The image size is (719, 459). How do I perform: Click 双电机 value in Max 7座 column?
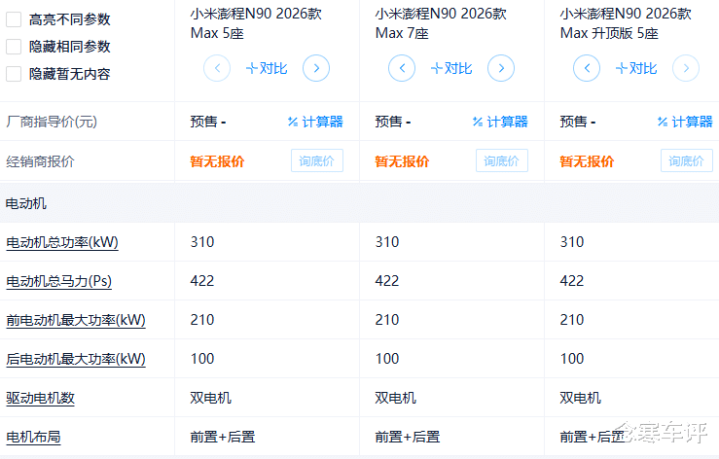click(396, 398)
